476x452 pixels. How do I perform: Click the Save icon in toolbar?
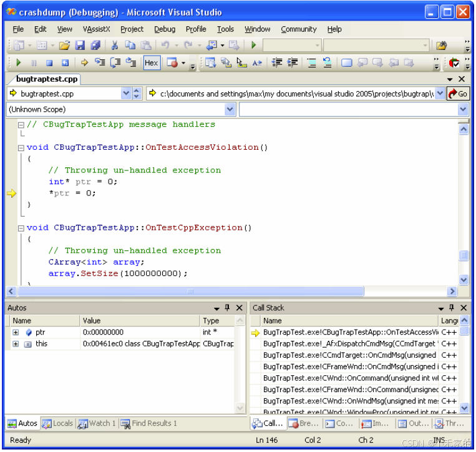click(x=80, y=45)
